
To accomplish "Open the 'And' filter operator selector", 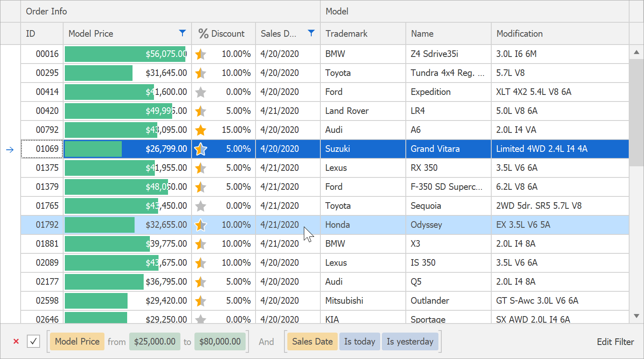I will [266, 341].
